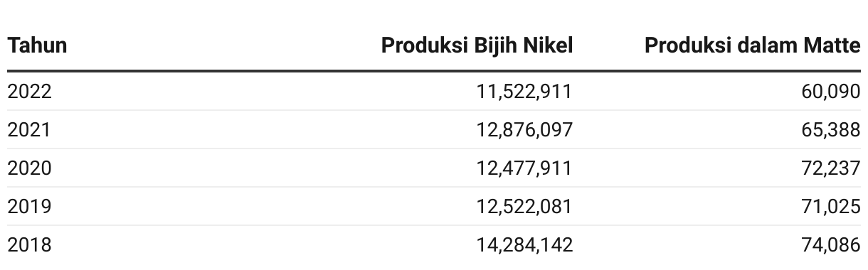
Task: Select matte production value 72,237
Action: point(830,168)
